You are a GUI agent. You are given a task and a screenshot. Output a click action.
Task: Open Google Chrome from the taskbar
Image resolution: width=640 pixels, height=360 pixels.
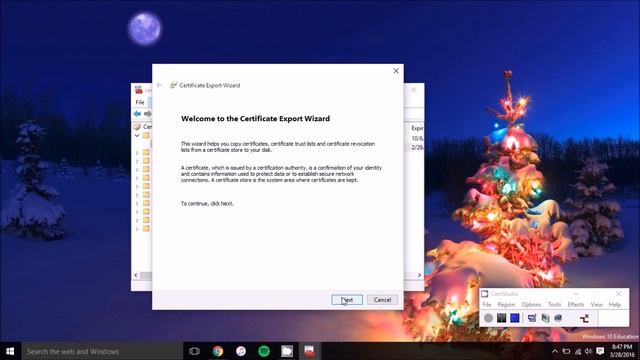point(218,351)
